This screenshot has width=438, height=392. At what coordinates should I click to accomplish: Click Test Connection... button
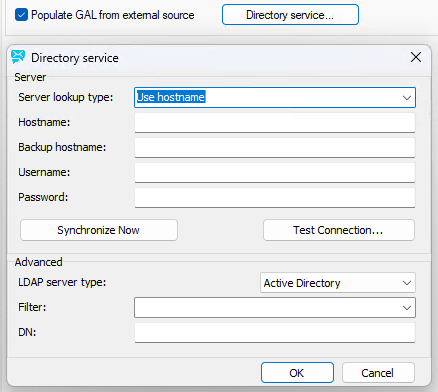coord(339,230)
